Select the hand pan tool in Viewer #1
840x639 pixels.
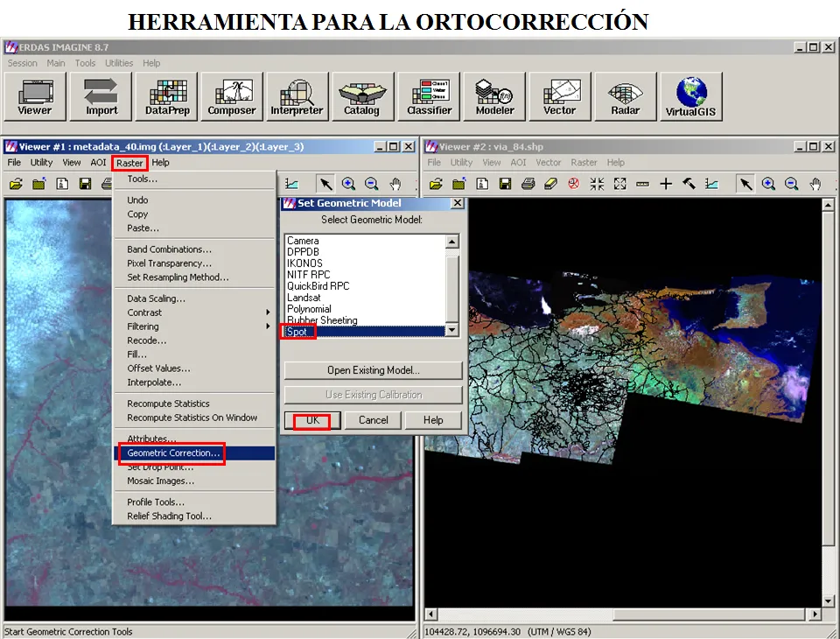pyautogui.click(x=395, y=184)
